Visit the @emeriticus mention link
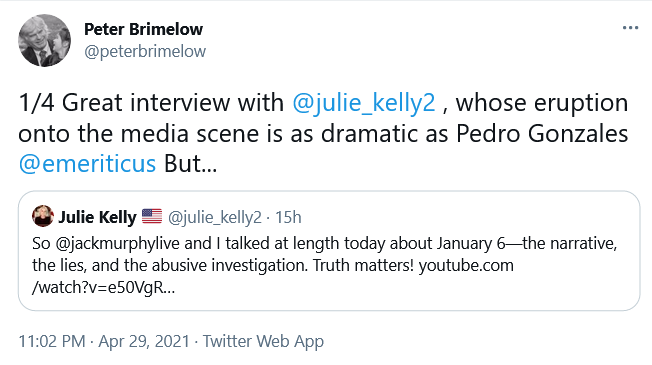 pos(87,163)
